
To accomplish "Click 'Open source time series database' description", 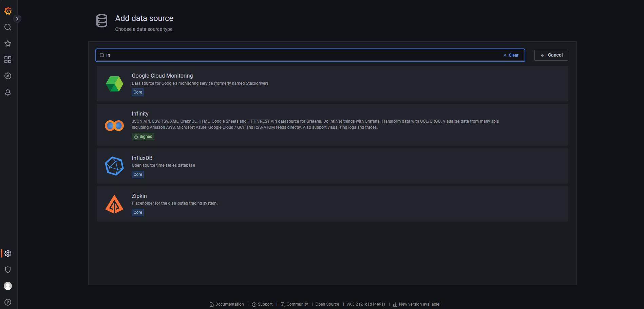I will click(163, 165).
